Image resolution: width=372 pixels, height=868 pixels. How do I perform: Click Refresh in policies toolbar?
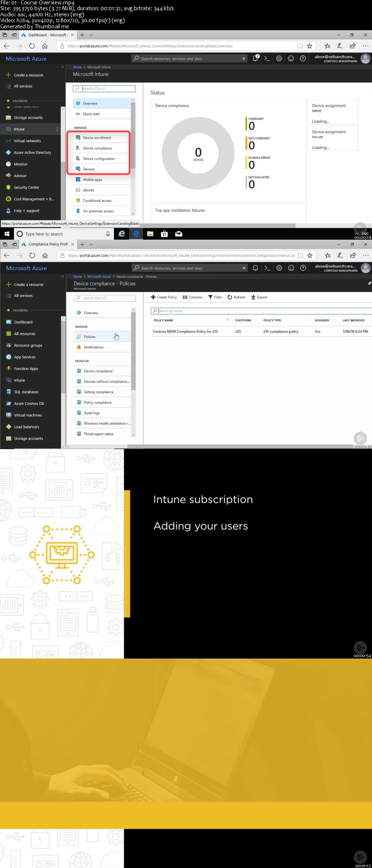click(236, 297)
